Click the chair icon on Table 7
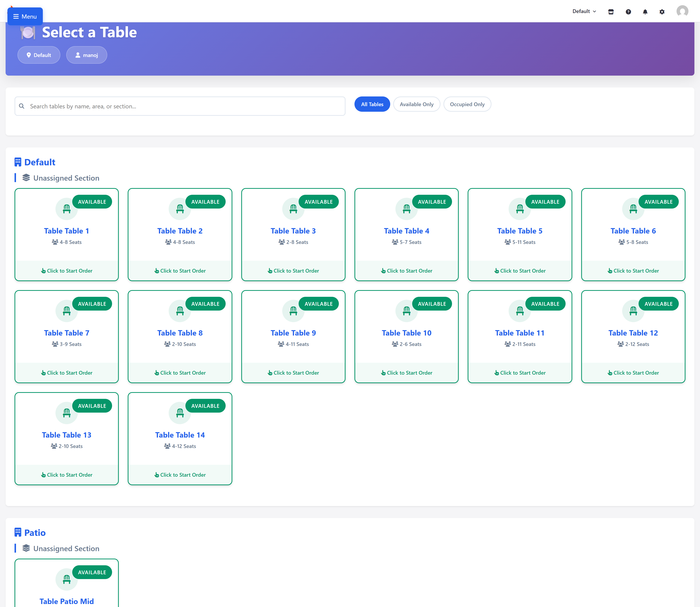The width and height of the screenshot is (700, 607). tap(67, 311)
